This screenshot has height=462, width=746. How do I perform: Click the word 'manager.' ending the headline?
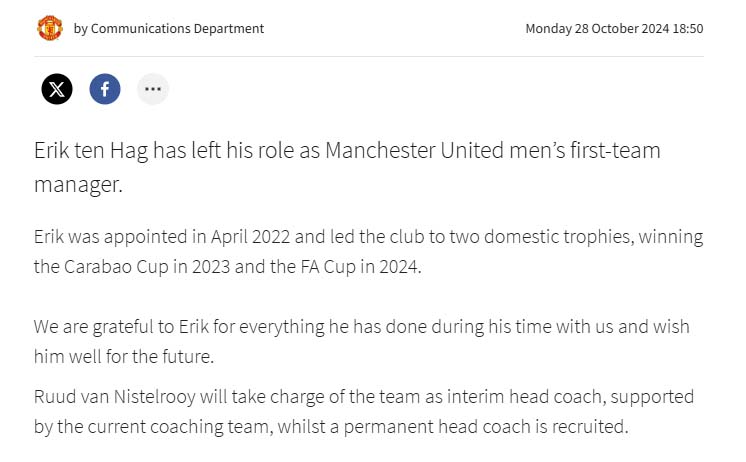(x=79, y=185)
